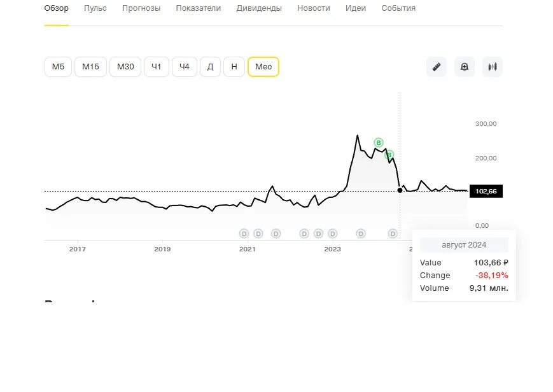This screenshot has width=553, height=392.
Task: Click the 2021 year label on the axis
Action: (x=248, y=249)
